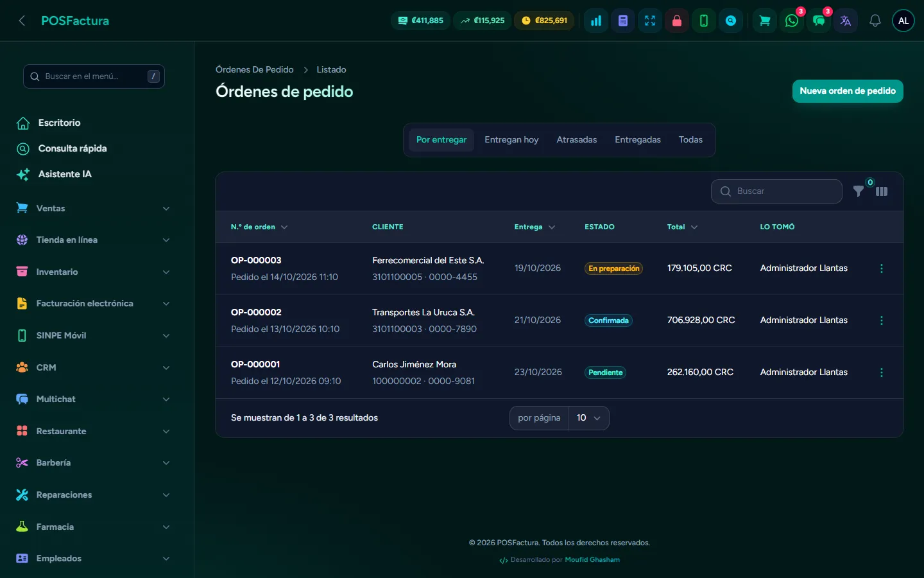Click total 706.928,00 CRC
The image size is (924, 578).
701,320
